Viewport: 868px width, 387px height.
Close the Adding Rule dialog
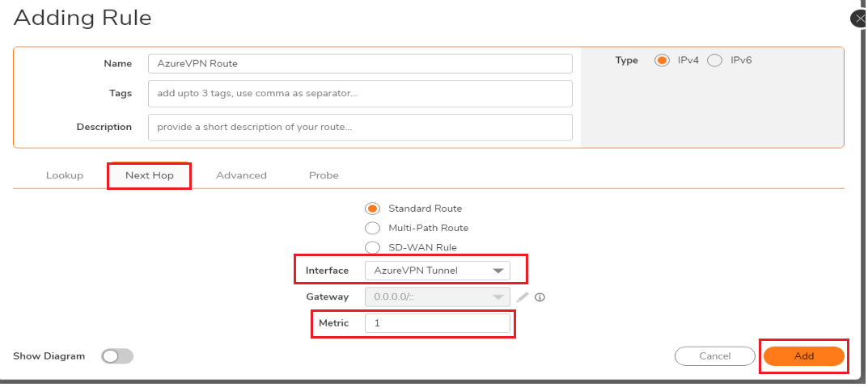click(860, 19)
